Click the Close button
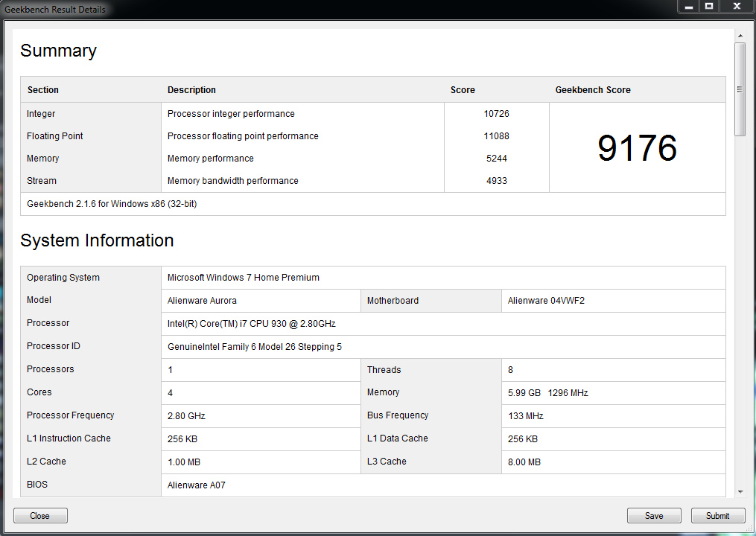Screen dimensions: 756x536 40,515
